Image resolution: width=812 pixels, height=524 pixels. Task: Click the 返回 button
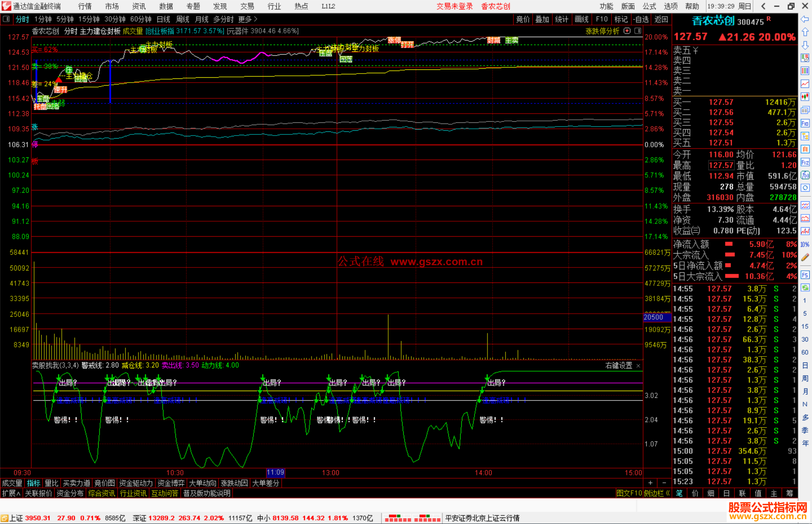pyautogui.click(x=661, y=19)
